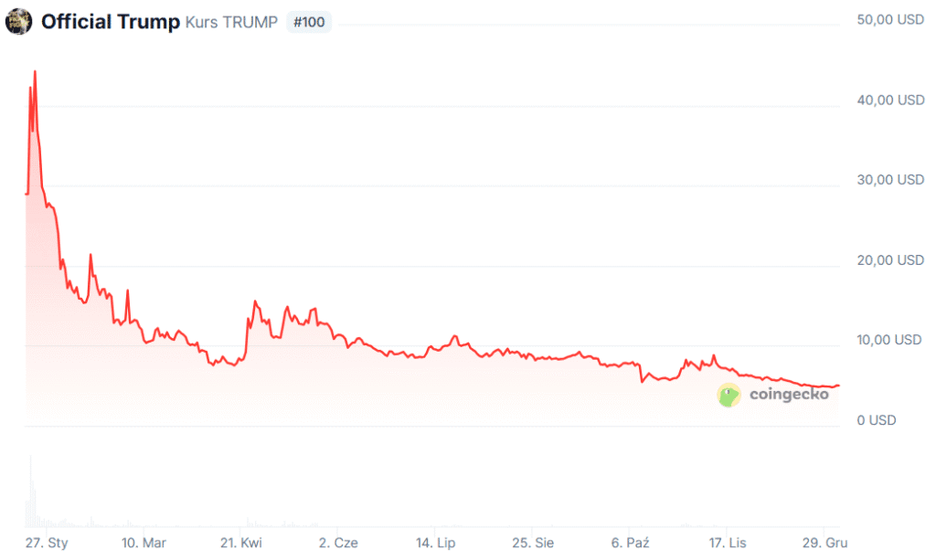
Task: Select the "6. Paź" date marker
Action: [x=631, y=543]
